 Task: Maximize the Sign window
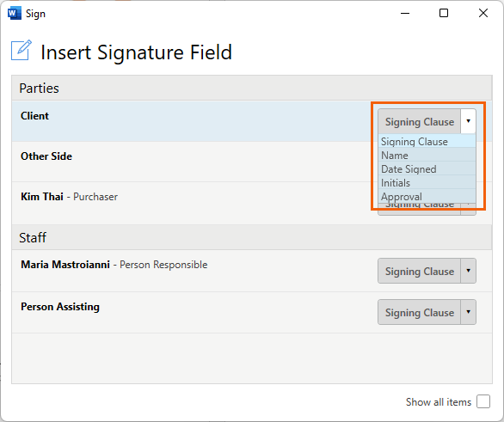(x=444, y=13)
